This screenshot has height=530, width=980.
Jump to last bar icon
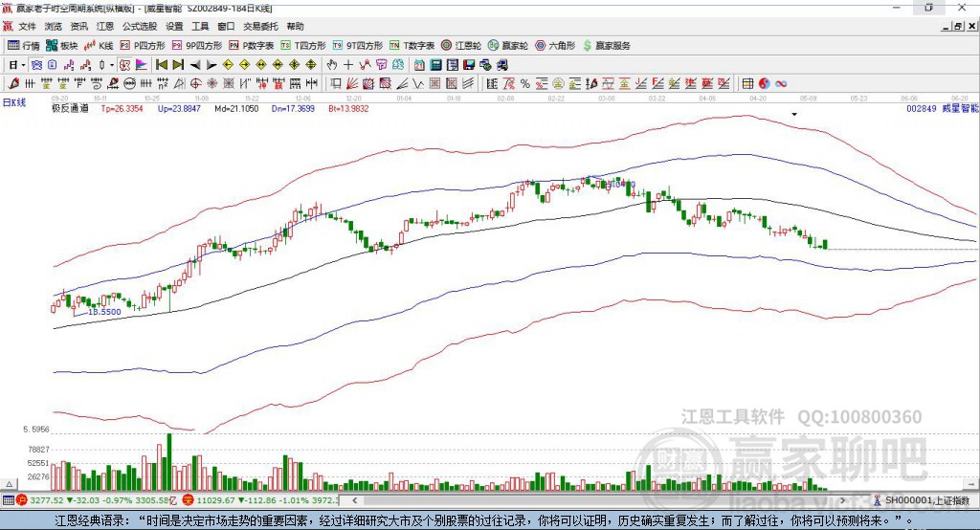click(x=178, y=65)
